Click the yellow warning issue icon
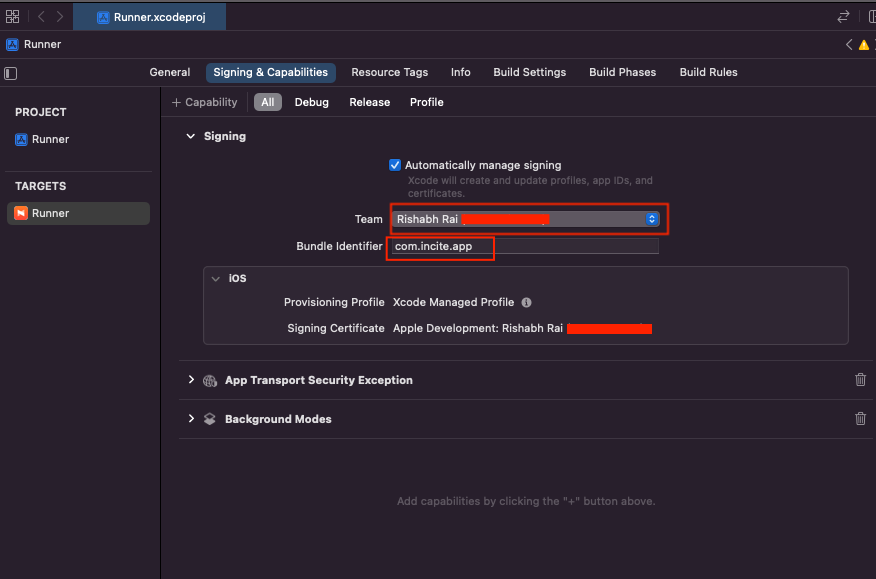Viewport: 876px width, 579px height. click(x=863, y=45)
